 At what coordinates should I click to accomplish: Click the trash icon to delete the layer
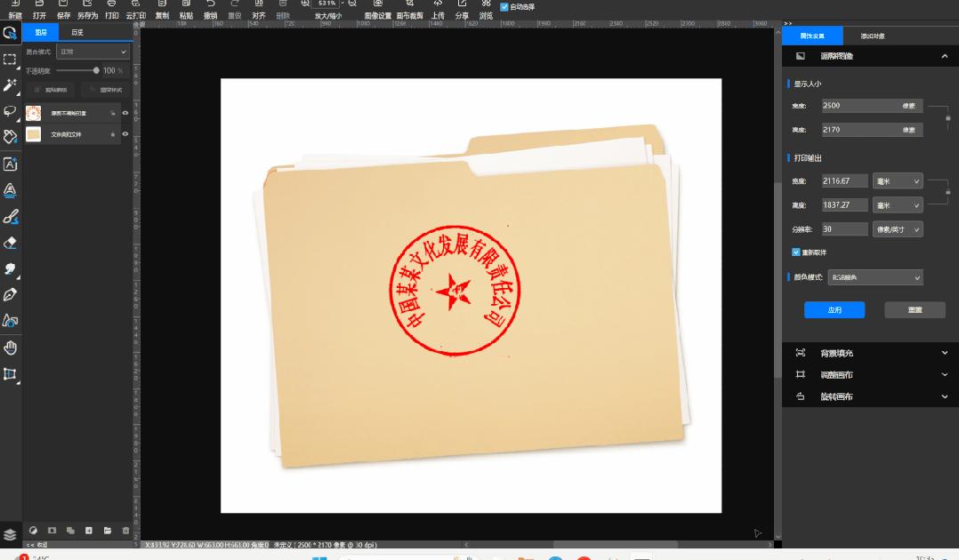pyautogui.click(x=126, y=531)
